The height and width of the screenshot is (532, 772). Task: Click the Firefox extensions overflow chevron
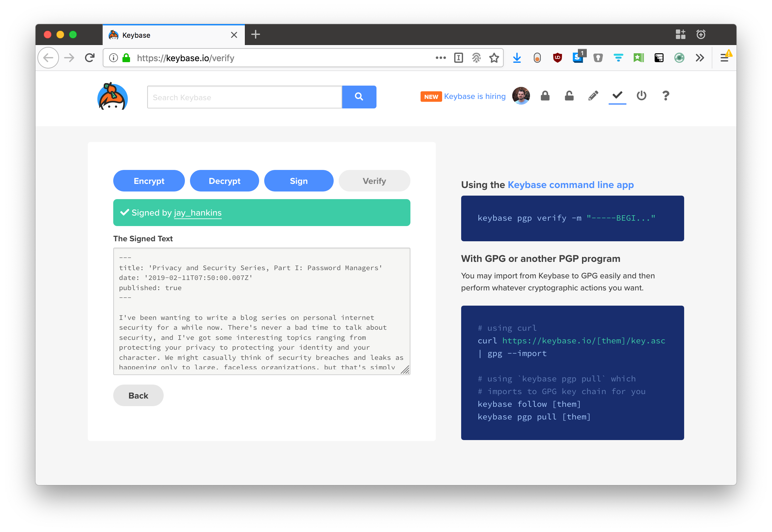click(700, 58)
